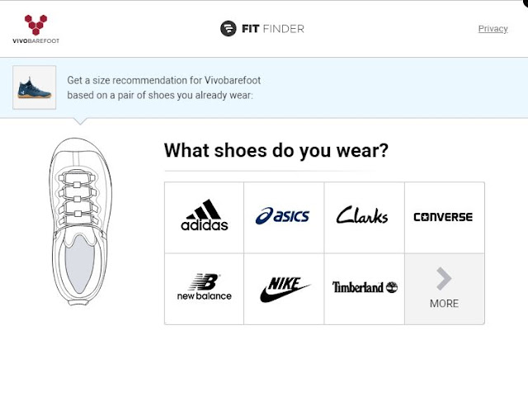
Task: Click the MORE label for additional brands
Action: click(444, 304)
